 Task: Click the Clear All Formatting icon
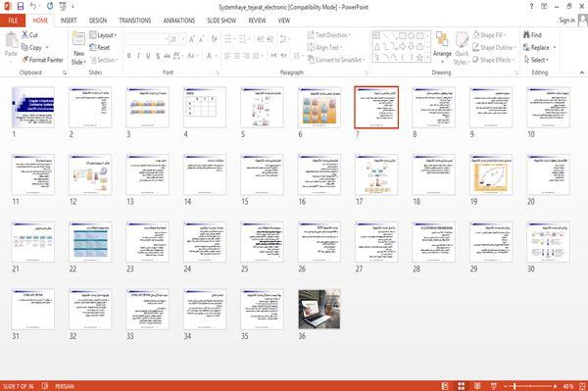pos(214,39)
